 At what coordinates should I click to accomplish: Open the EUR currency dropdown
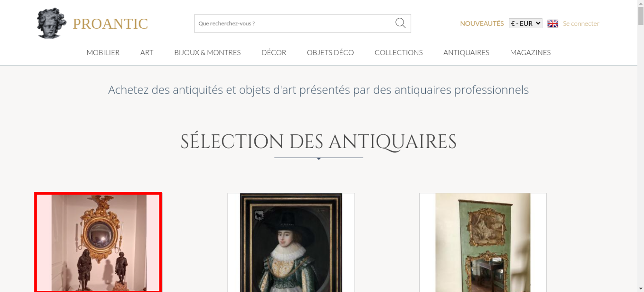(525, 23)
